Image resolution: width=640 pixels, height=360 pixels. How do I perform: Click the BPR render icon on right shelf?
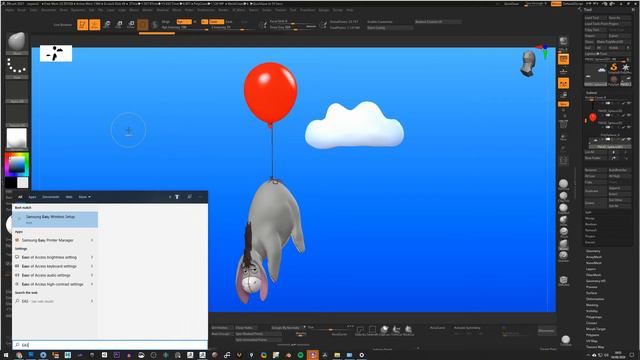click(x=564, y=41)
